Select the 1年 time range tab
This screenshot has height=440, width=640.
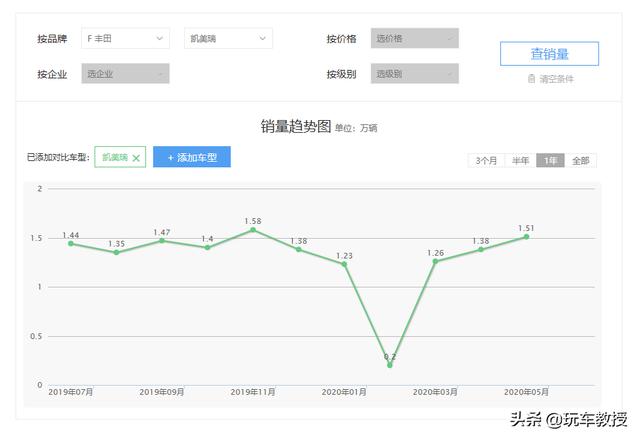pyautogui.click(x=550, y=160)
